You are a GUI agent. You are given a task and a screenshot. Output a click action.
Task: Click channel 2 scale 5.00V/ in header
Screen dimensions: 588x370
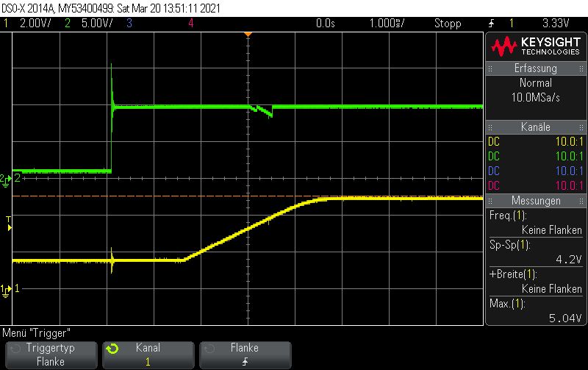97,24
